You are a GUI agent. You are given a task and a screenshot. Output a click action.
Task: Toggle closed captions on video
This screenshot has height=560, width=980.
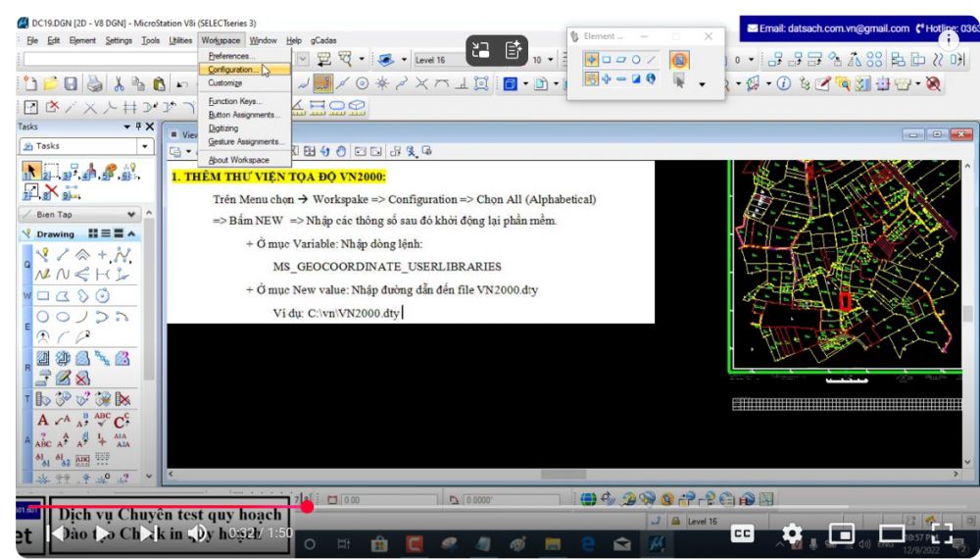pyautogui.click(x=742, y=533)
